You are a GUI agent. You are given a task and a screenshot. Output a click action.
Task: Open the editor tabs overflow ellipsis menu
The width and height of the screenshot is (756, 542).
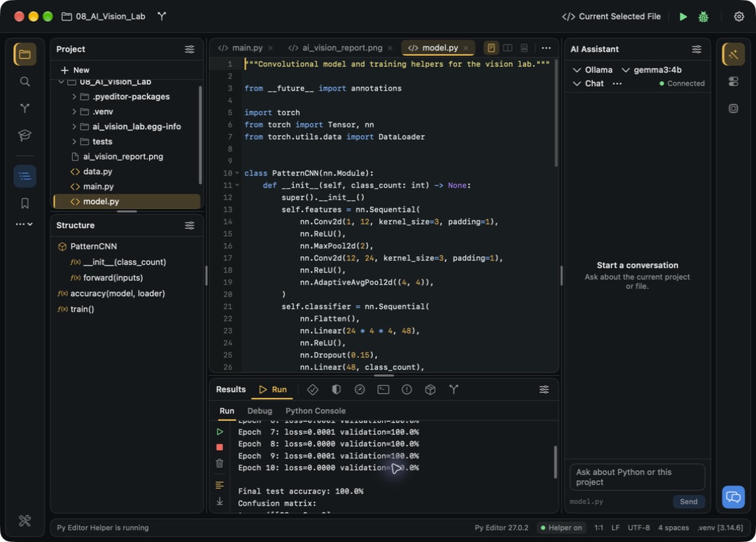click(546, 48)
